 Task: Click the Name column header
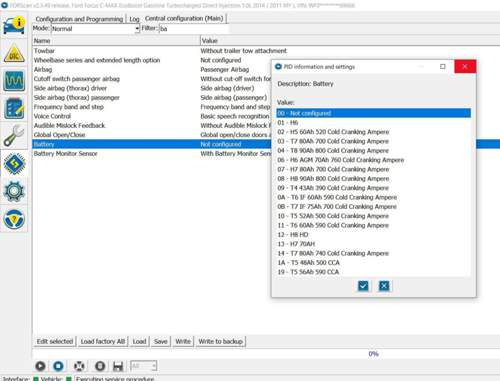point(116,41)
